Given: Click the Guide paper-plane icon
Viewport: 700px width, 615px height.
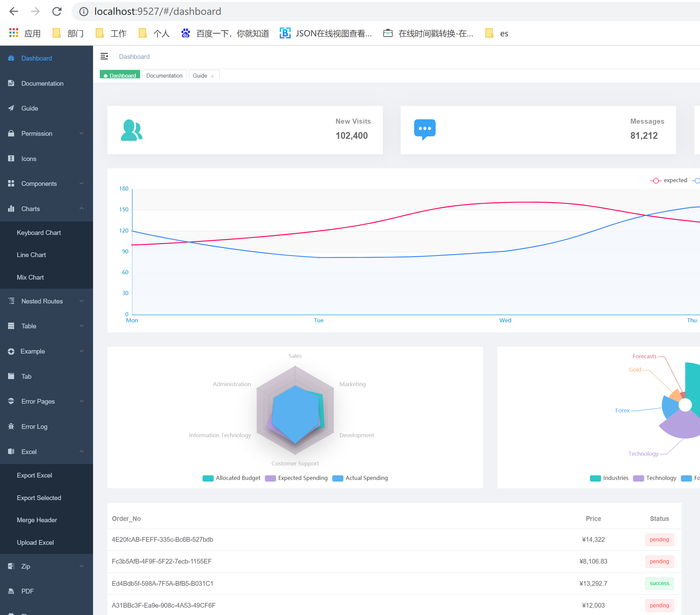Looking at the screenshot, I should pyautogui.click(x=11, y=108).
